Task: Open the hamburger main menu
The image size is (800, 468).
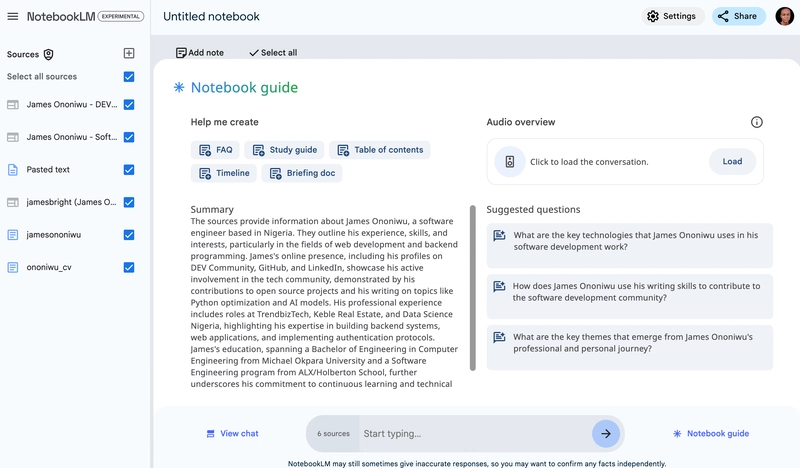Action: (13, 16)
